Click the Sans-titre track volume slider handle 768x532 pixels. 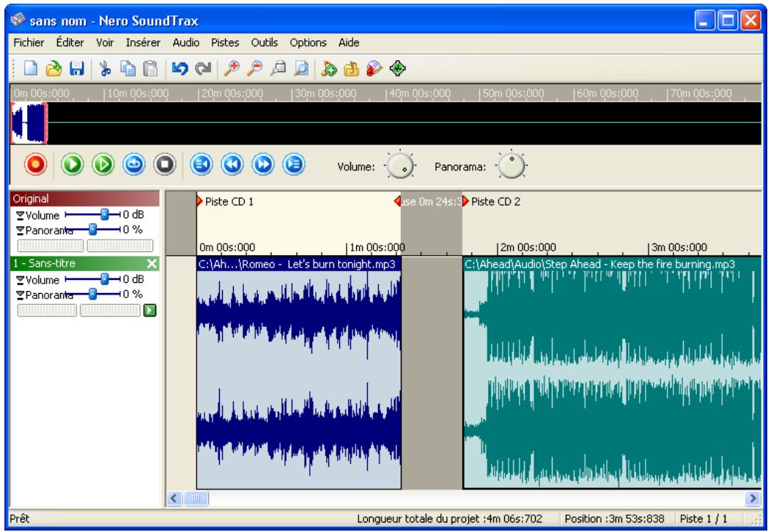104,279
